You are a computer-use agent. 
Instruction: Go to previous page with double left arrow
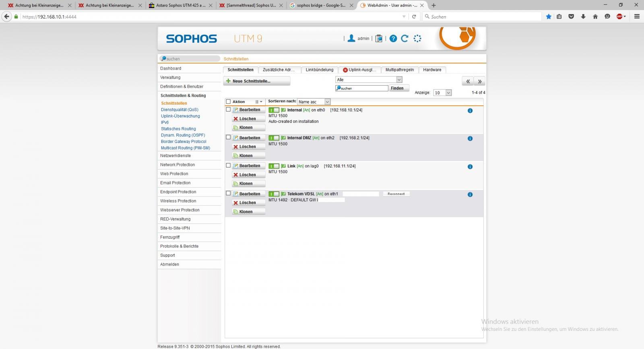tap(468, 81)
